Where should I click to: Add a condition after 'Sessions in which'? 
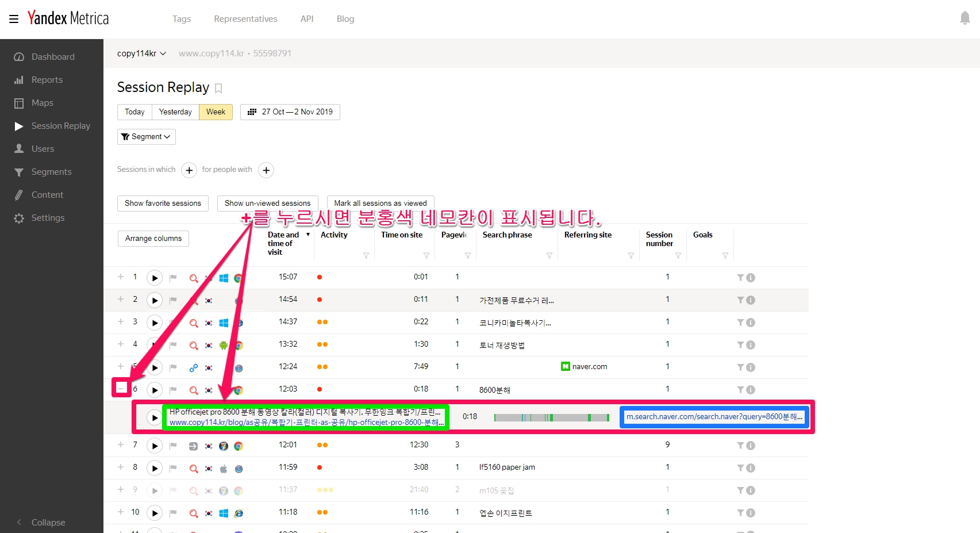point(189,170)
